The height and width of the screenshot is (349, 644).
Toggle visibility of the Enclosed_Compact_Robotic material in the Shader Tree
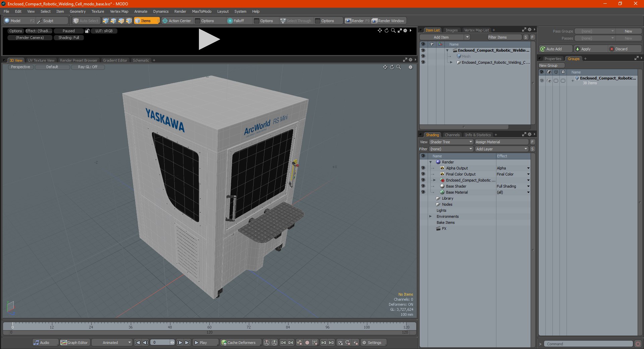click(423, 180)
